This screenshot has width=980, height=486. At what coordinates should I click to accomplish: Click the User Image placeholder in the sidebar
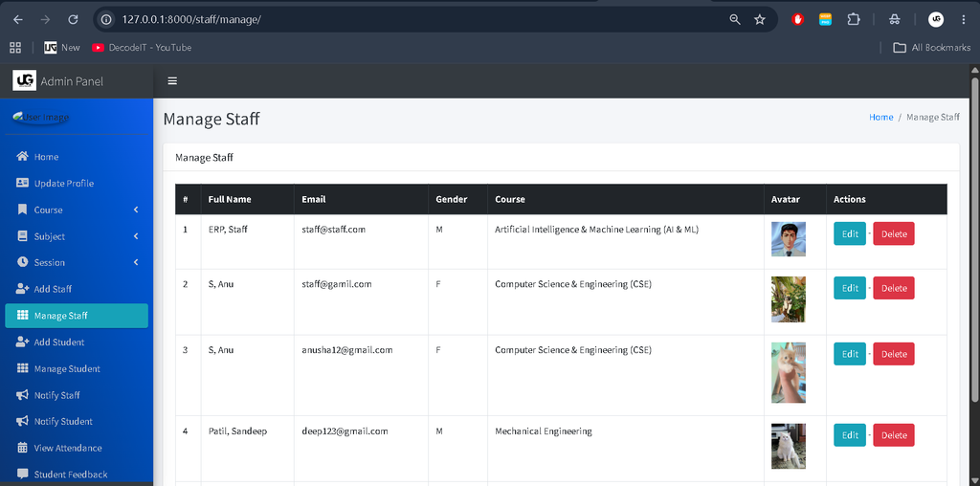[41, 117]
